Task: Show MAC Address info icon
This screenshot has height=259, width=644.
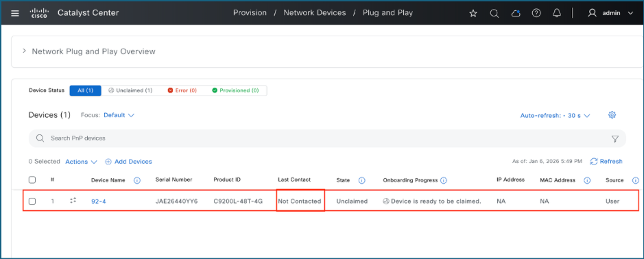Action: 587,180
